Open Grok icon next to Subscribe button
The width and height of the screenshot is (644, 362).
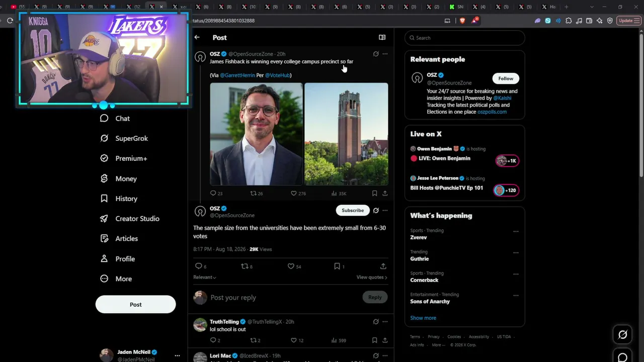pos(376,210)
